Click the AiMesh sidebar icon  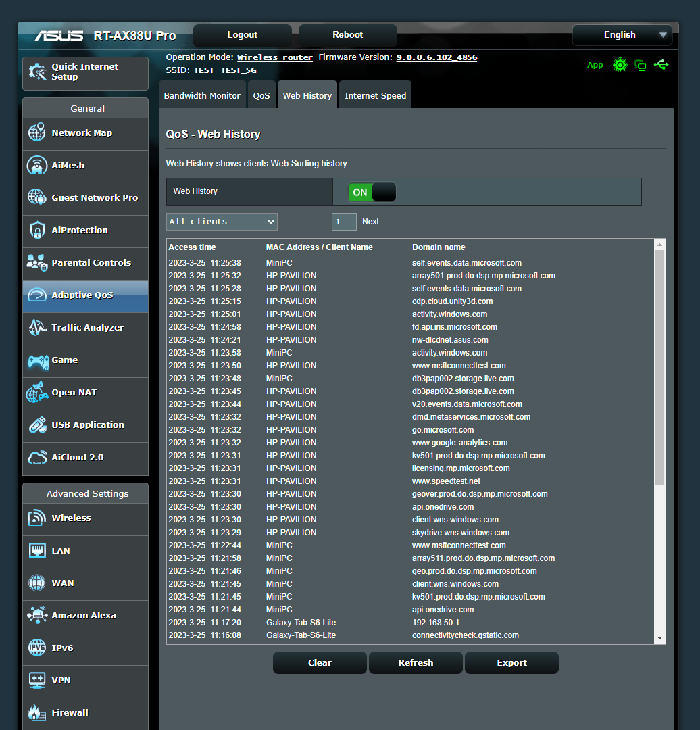[37, 166]
